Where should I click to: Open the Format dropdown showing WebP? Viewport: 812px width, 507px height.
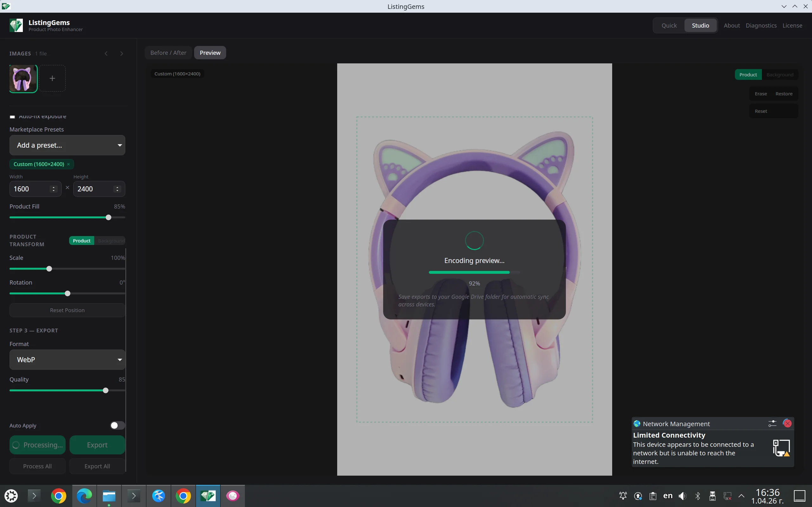[67, 359]
